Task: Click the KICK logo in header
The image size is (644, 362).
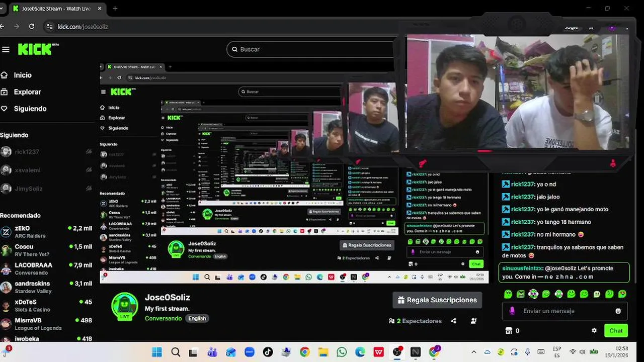Action: [x=38, y=49]
